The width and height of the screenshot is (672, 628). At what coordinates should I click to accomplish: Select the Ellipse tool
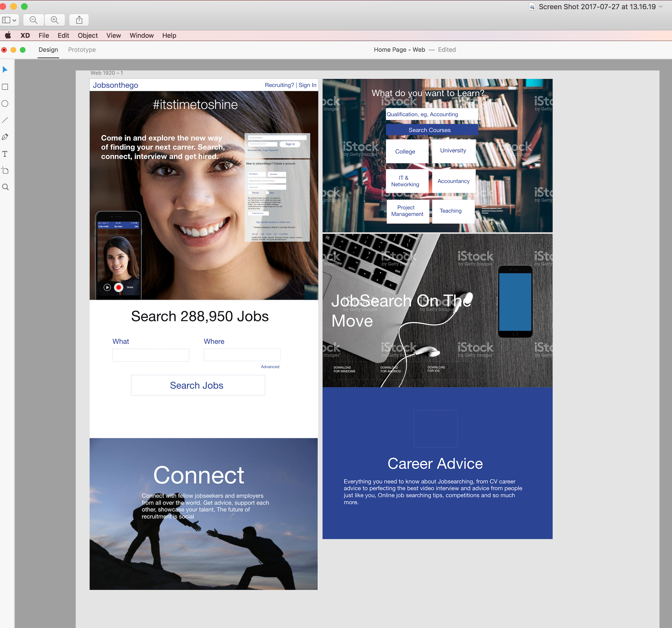(x=5, y=104)
